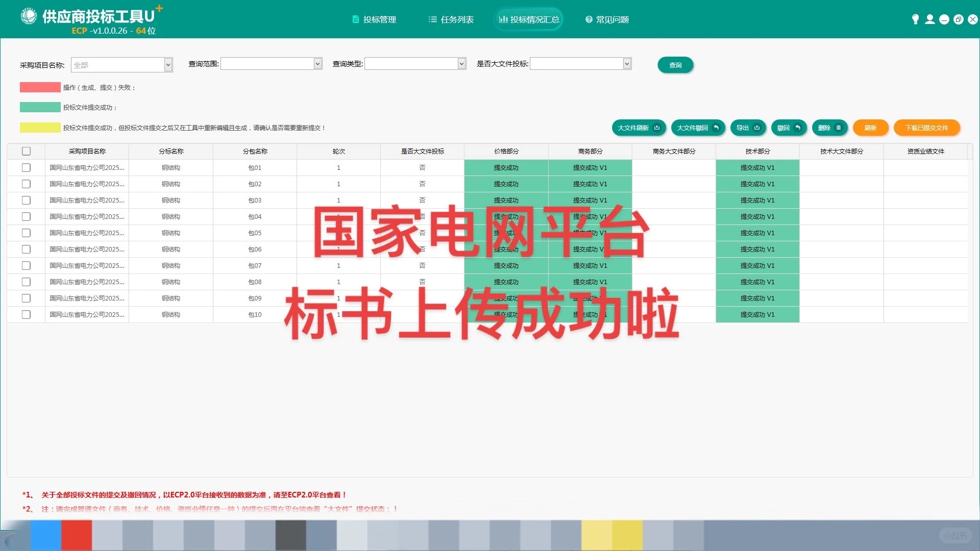
Task: Open the user account icon
Action: [x=930, y=19]
